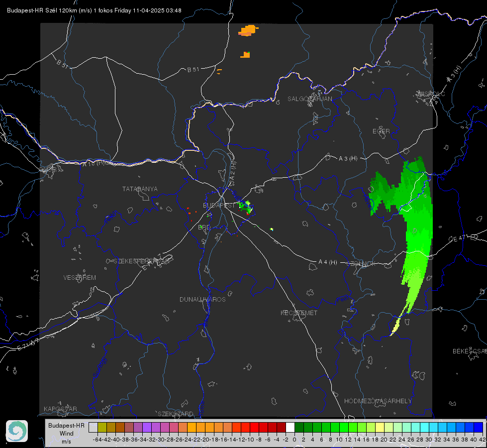Click the A 3 (H) label south of Eger
Screen dimensions: 487x448
pyautogui.click(x=348, y=159)
